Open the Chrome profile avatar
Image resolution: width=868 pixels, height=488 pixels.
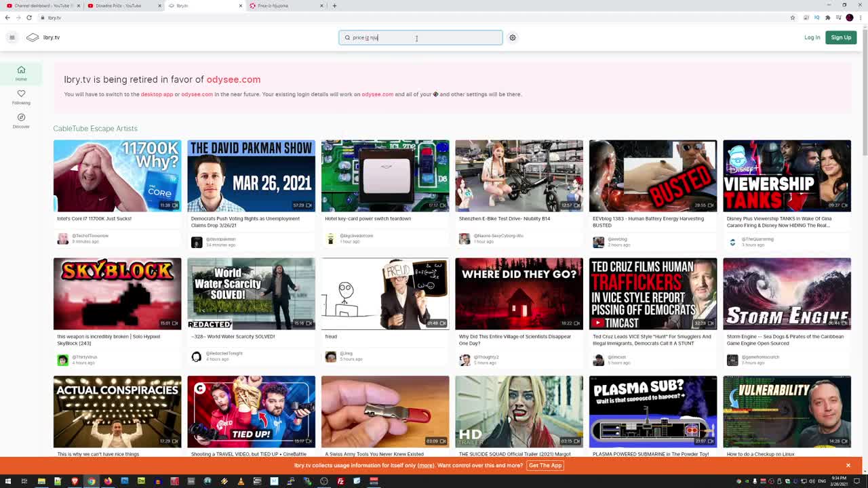[850, 18]
